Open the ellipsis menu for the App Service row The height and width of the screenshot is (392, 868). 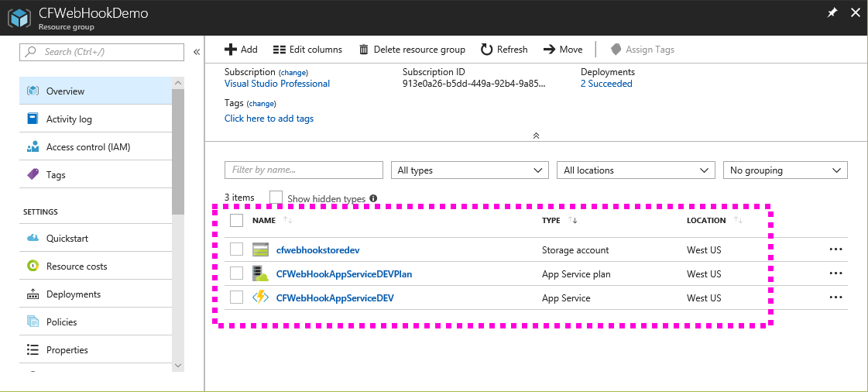coord(835,297)
